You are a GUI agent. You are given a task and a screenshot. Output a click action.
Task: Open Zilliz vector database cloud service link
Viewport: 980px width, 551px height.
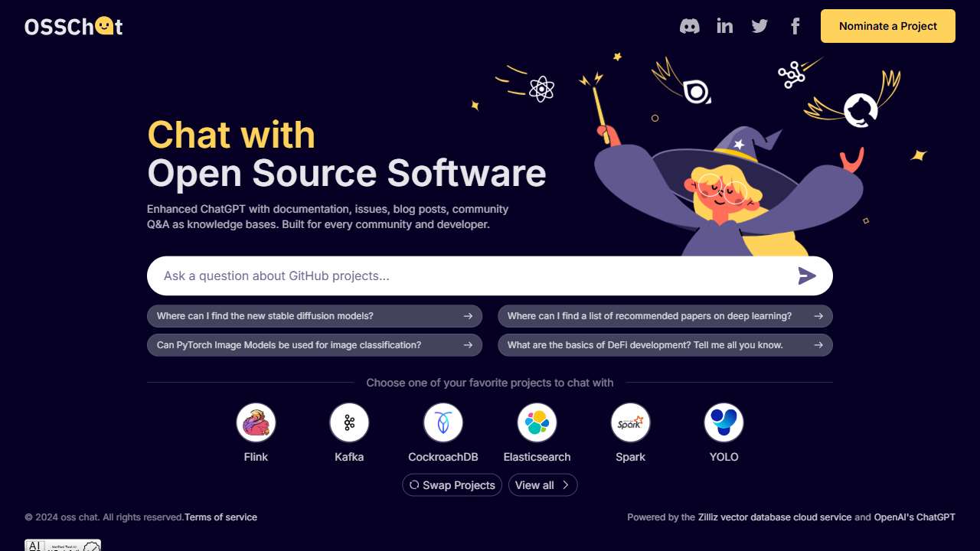[775, 517]
